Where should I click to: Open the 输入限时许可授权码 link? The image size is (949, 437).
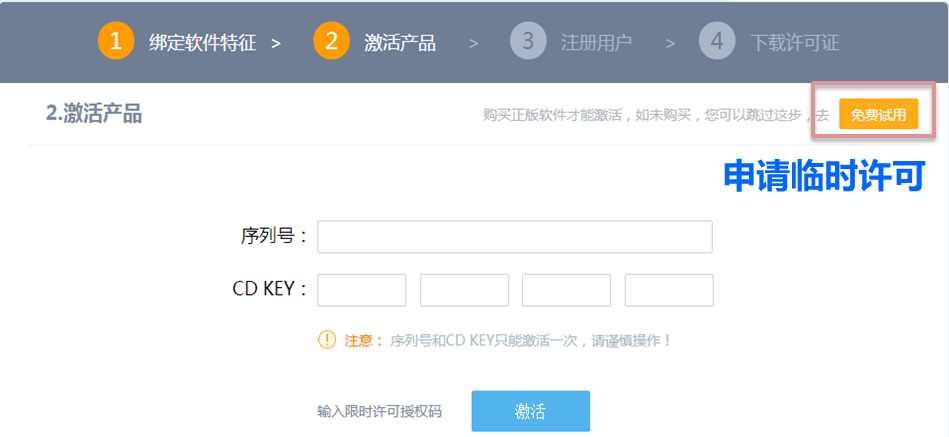point(379,412)
